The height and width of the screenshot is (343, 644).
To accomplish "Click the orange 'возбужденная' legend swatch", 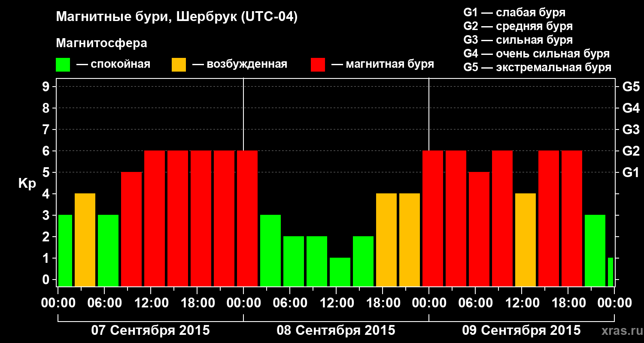I will click(179, 65).
